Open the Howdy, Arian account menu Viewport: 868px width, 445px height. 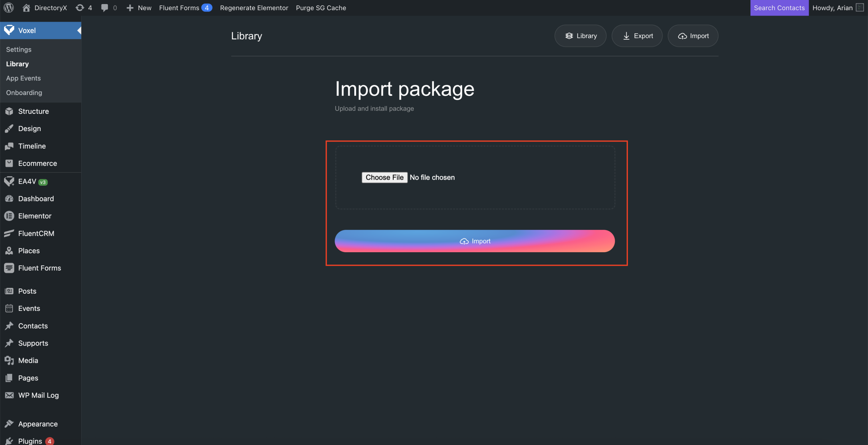pos(832,7)
